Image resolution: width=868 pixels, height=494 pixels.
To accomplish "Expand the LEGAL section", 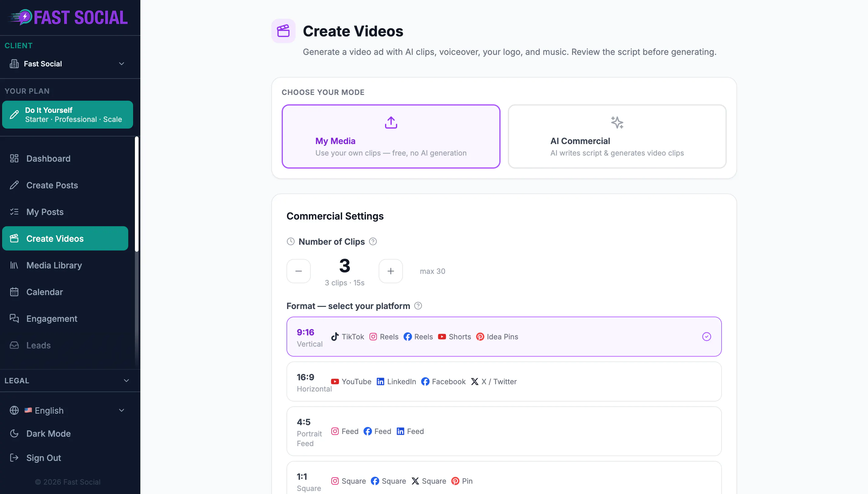I will [67, 381].
